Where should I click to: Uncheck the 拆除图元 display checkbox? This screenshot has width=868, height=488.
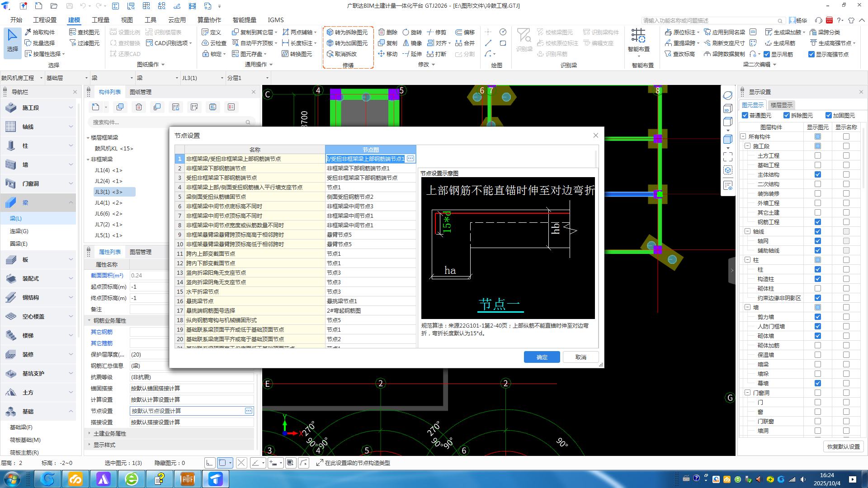[787, 115]
